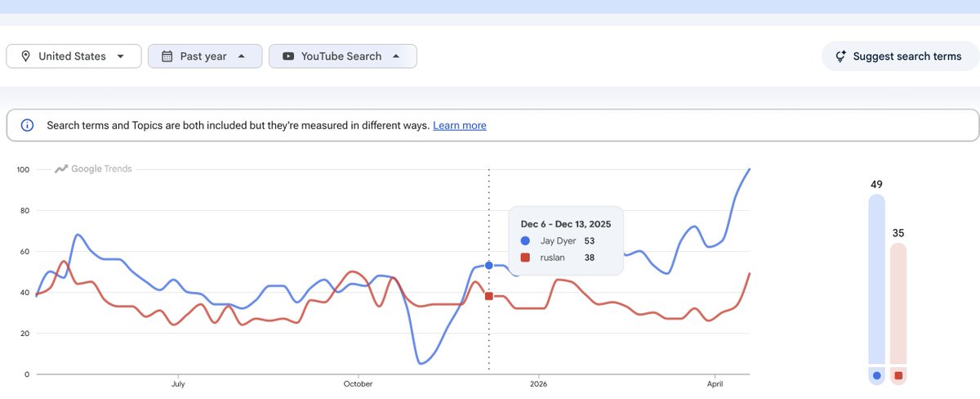The height and width of the screenshot is (399, 980).
Task: Click the info icon in the notice banner
Action: pos(27,126)
